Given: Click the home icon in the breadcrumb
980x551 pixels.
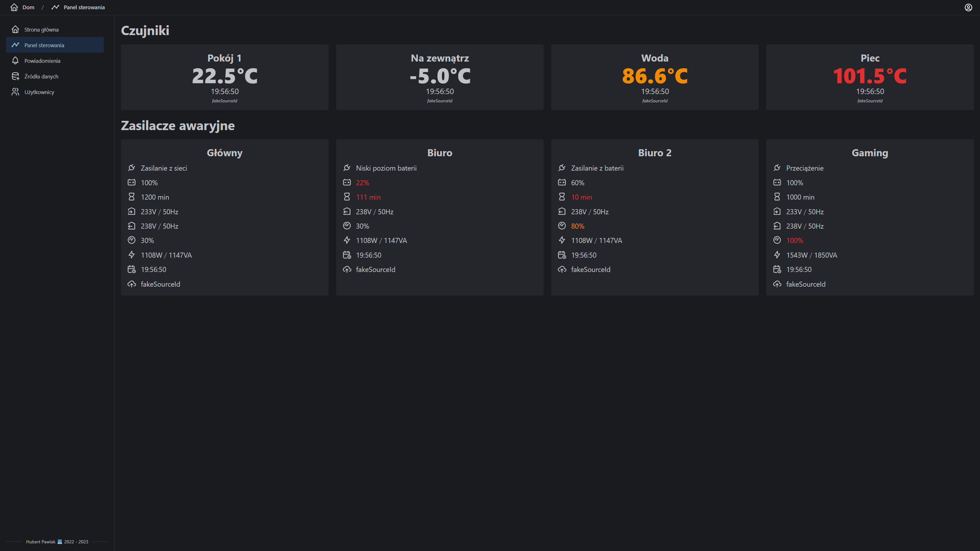Looking at the screenshot, I should (14, 7).
